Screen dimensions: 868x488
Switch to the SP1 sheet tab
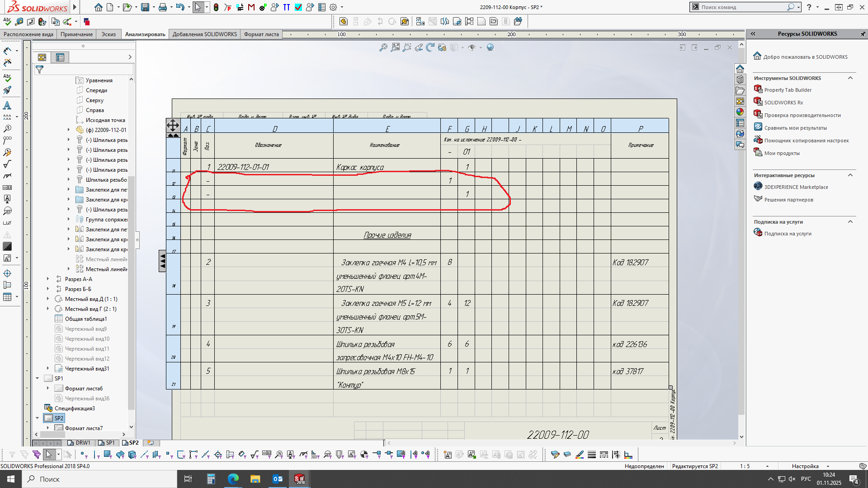coord(108,443)
